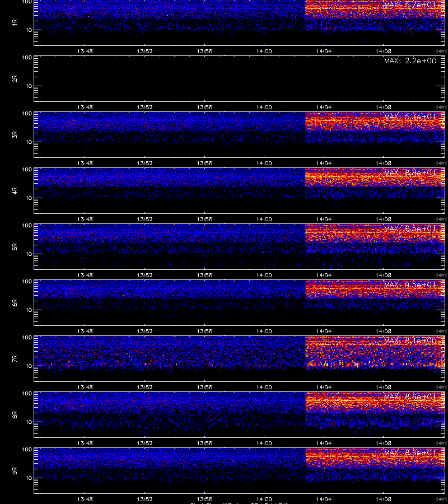Image resolution: width=448 pixels, height=504 pixels.
Task: Click the 5R panel axis label
Action: 15,247
